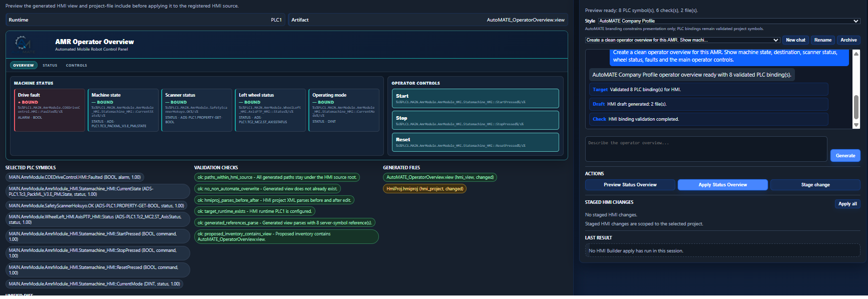Image resolution: width=868 pixels, height=299 pixels.
Task: Open the chat selection dropdown
Action: (x=682, y=40)
